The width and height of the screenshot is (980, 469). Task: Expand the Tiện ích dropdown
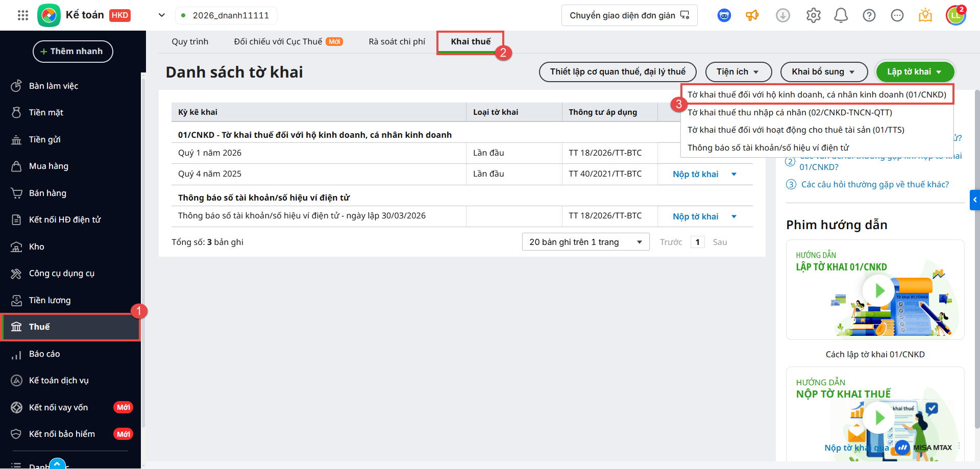point(738,72)
